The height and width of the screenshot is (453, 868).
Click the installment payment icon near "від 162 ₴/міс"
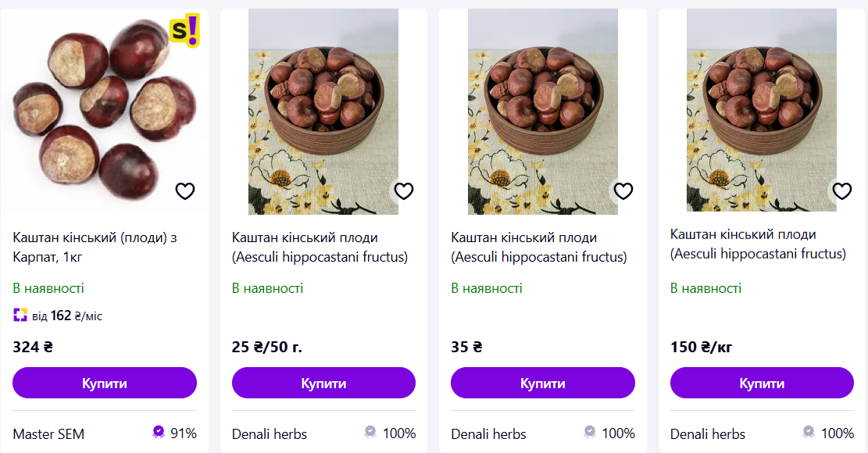(x=20, y=316)
